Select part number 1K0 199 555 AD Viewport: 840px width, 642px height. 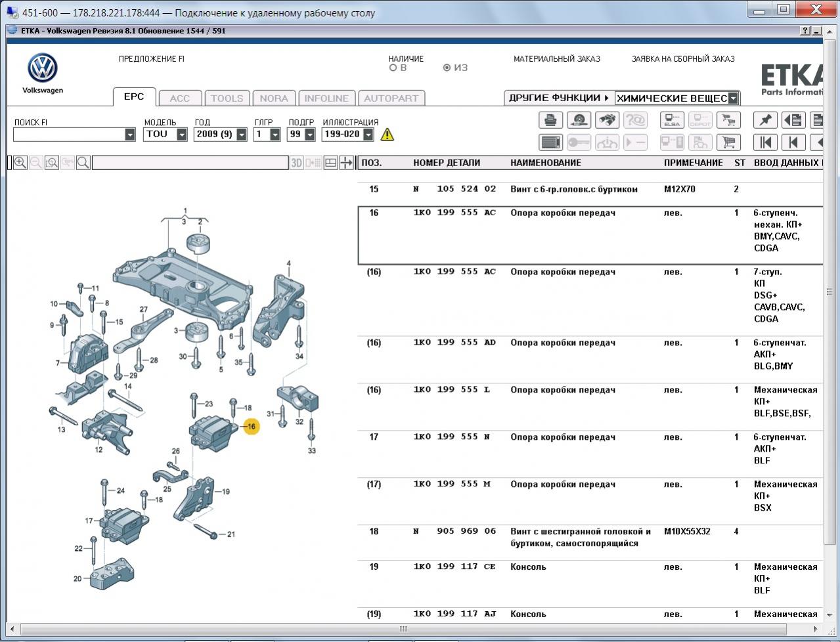[454, 343]
